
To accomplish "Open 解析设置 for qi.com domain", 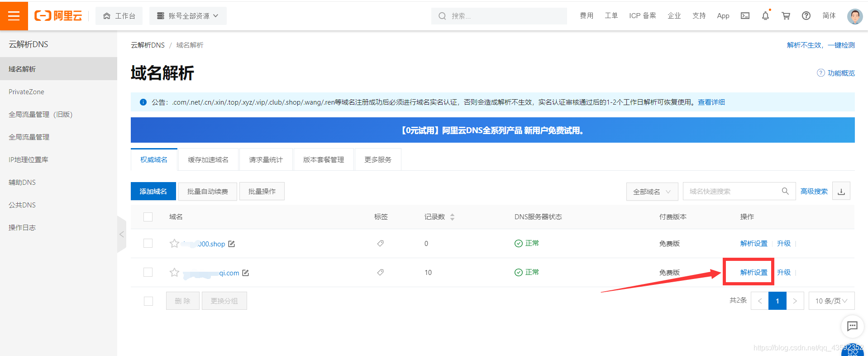I will click(x=754, y=272).
